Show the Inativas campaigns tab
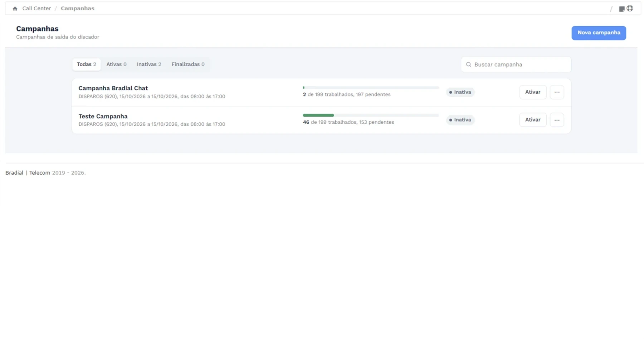 (149, 64)
